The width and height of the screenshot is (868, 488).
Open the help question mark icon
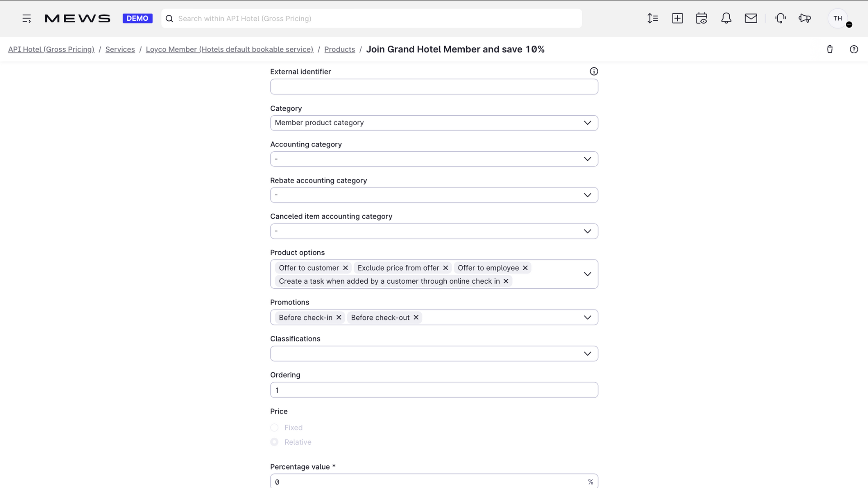pos(854,49)
